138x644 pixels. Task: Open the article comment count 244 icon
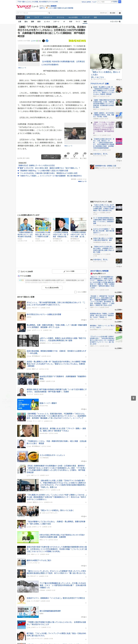33,41
